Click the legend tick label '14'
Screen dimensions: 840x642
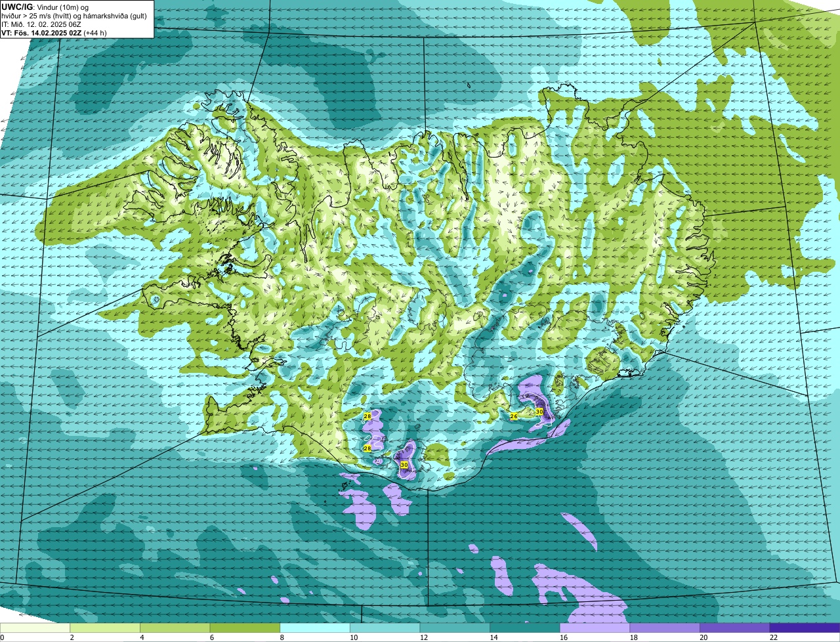[494, 637]
